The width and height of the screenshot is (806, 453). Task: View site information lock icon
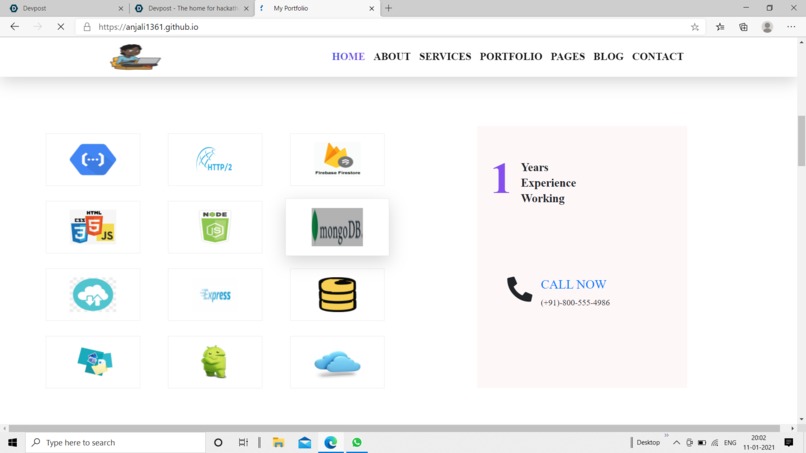pos(87,27)
